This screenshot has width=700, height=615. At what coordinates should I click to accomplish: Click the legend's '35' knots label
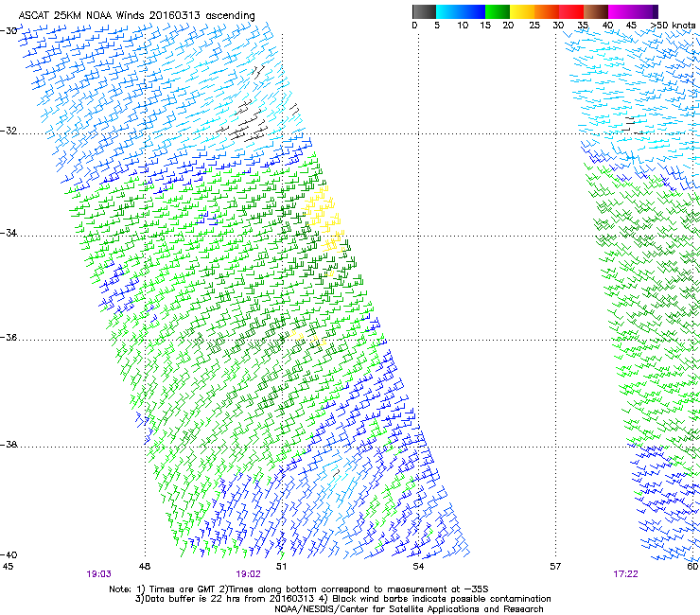point(583,26)
